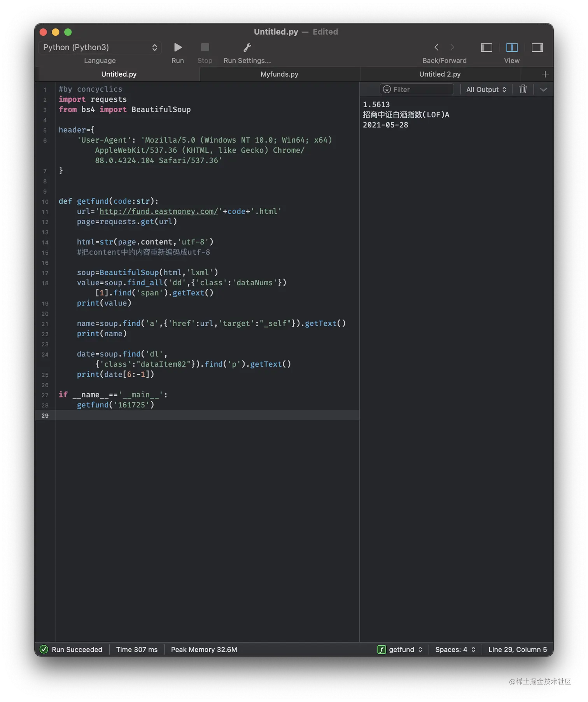Switch to Untitled 2.py tab

click(x=440, y=74)
